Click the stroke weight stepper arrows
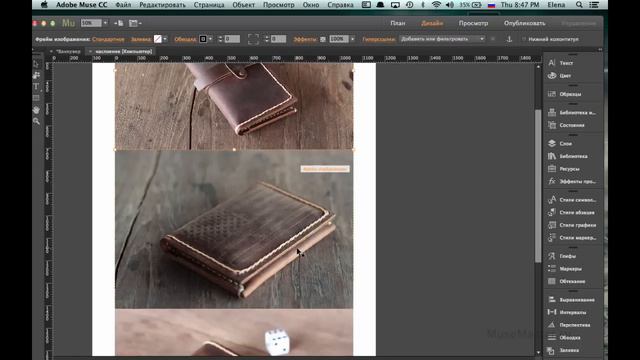The width and height of the screenshot is (640, 360). 220,39
